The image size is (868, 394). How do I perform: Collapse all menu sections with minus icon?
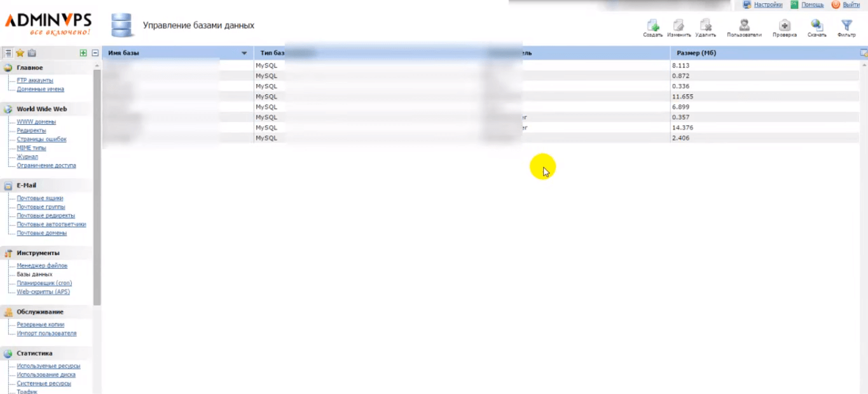coord(95,53)
